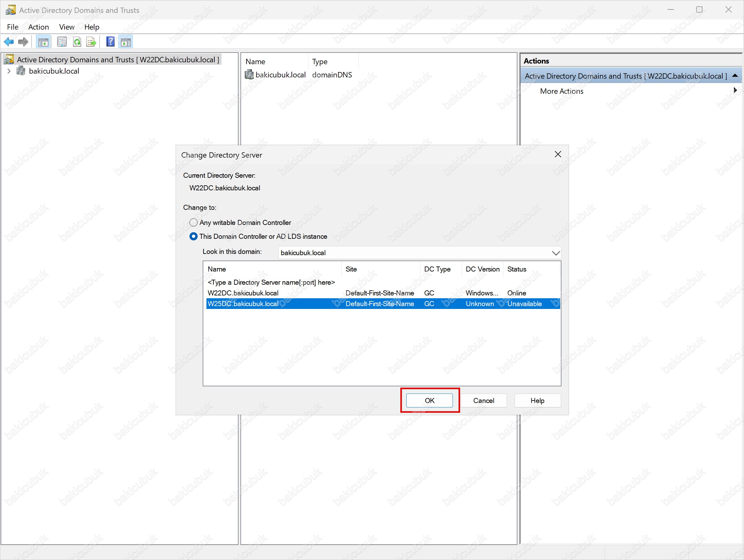Open the Look in this domain dropdown
The image size is (744, 560).
pyautogui.click(x=556, y=253)
